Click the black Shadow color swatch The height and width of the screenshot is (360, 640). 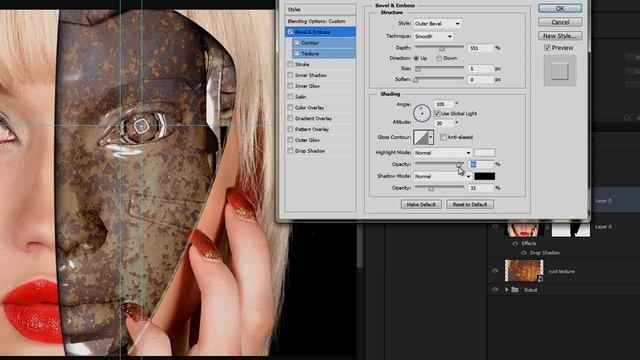484,176
